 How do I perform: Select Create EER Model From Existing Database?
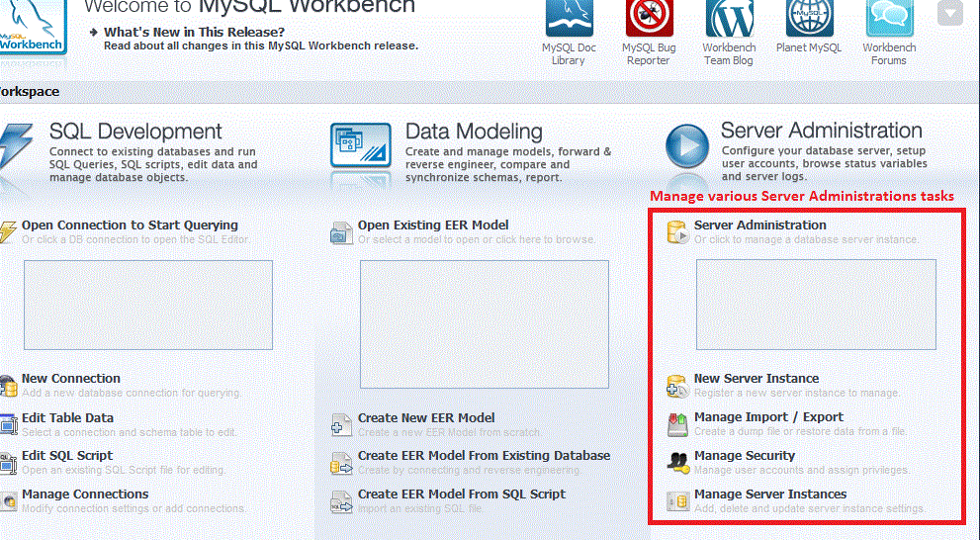click(485, 456)
